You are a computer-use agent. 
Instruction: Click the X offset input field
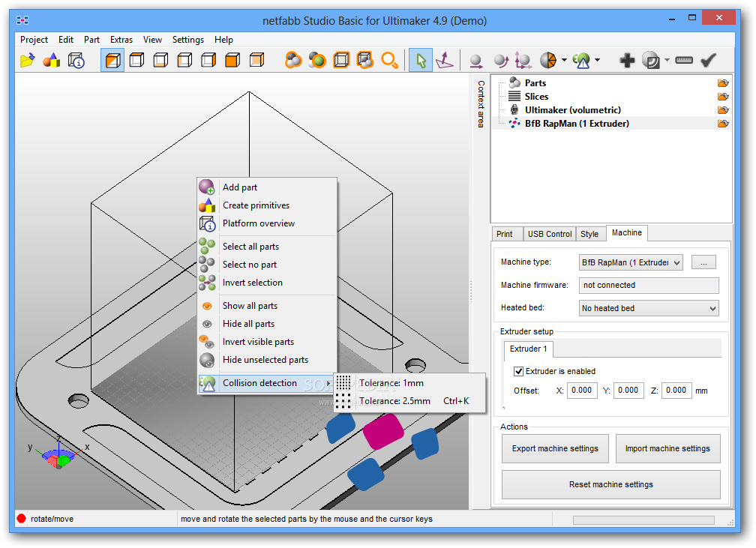coord(582,391)
